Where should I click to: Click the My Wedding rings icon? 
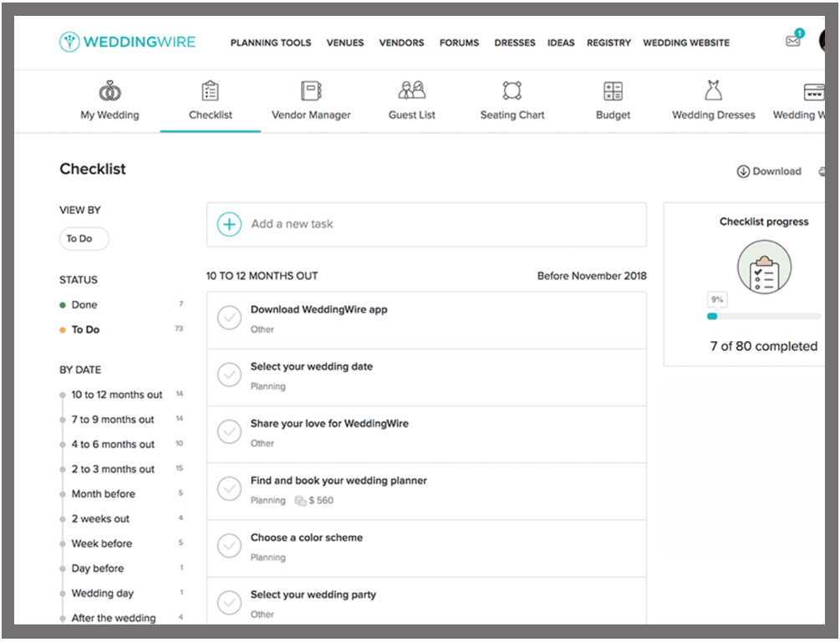tap(109, 91)
